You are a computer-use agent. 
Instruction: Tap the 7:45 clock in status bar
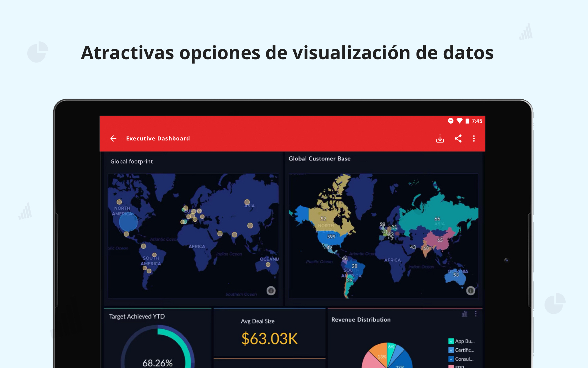477,121
